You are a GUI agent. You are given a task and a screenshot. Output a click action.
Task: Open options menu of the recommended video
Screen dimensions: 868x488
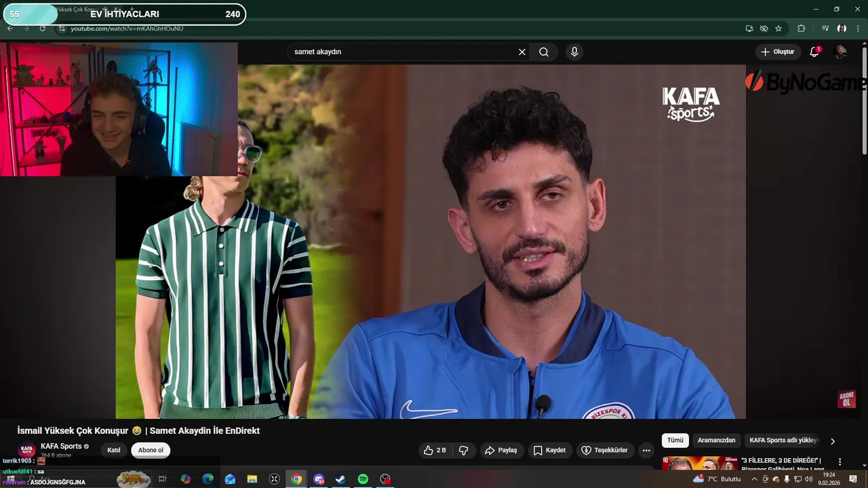coord(840,462)
